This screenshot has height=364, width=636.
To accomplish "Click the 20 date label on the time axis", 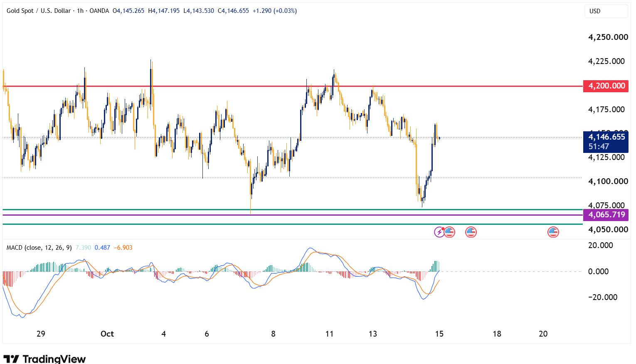I will point(543,334).
